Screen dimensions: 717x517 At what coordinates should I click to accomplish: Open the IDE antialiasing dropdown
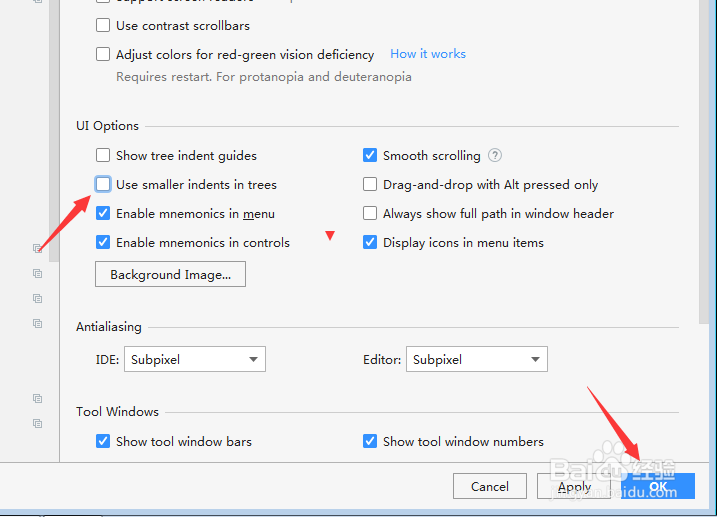tap(195, 359)
